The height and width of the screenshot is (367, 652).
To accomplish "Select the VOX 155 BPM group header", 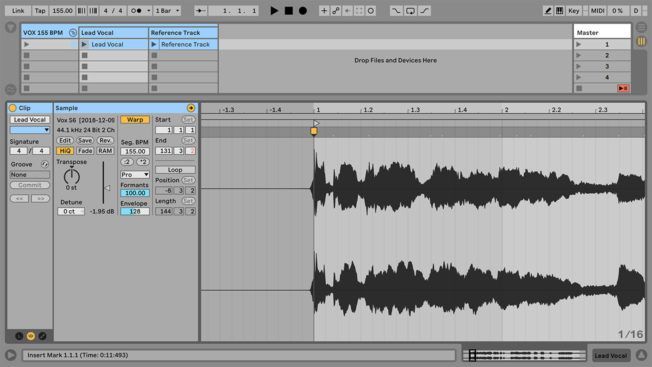I will pos(43,32).
